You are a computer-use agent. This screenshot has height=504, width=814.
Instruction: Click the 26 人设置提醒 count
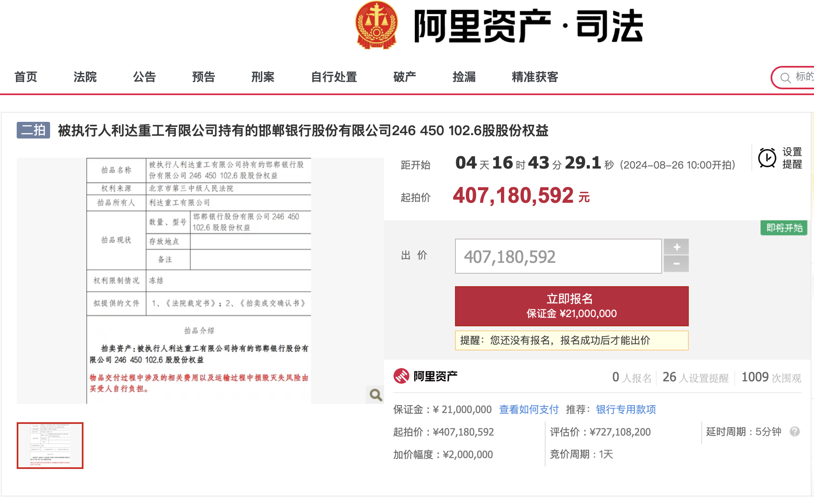695,377
